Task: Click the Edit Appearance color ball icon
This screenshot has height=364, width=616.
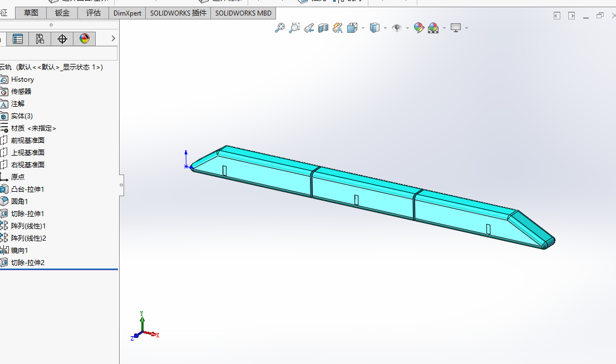Action: 419,28
